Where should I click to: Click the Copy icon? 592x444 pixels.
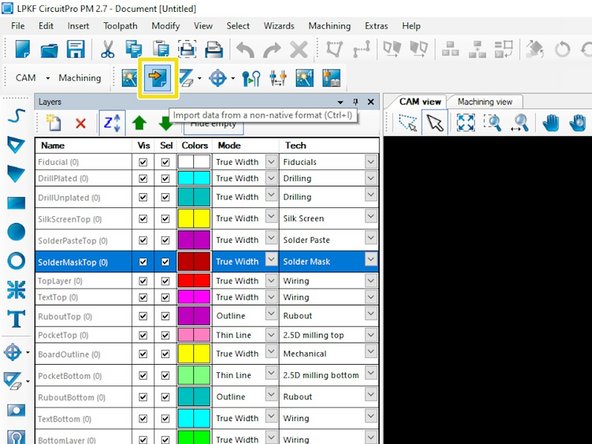134,49
